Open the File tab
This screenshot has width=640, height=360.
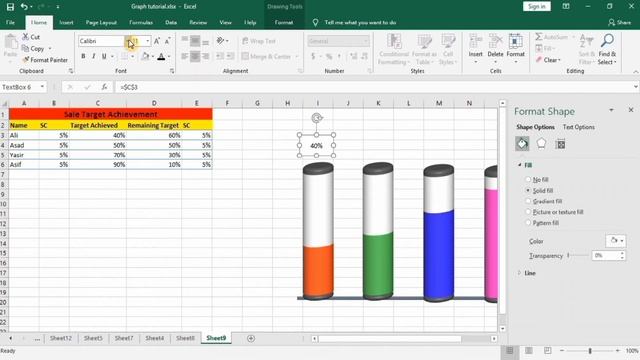pos(11,22)
